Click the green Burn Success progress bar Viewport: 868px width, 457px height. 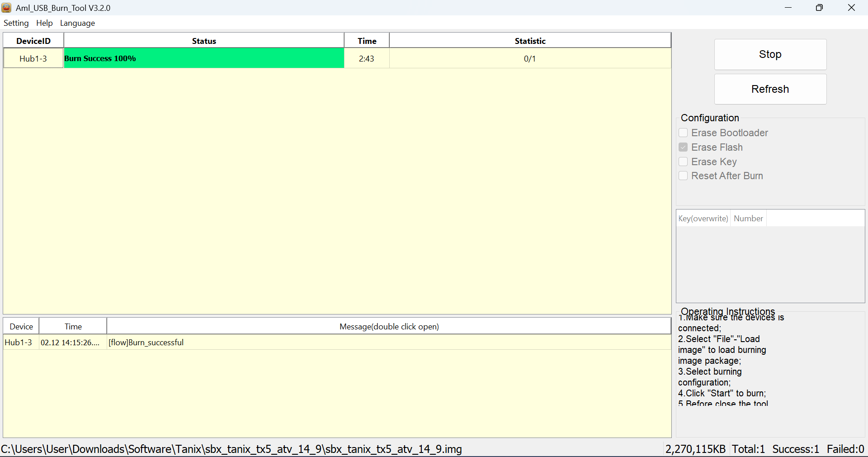point(203,58)
